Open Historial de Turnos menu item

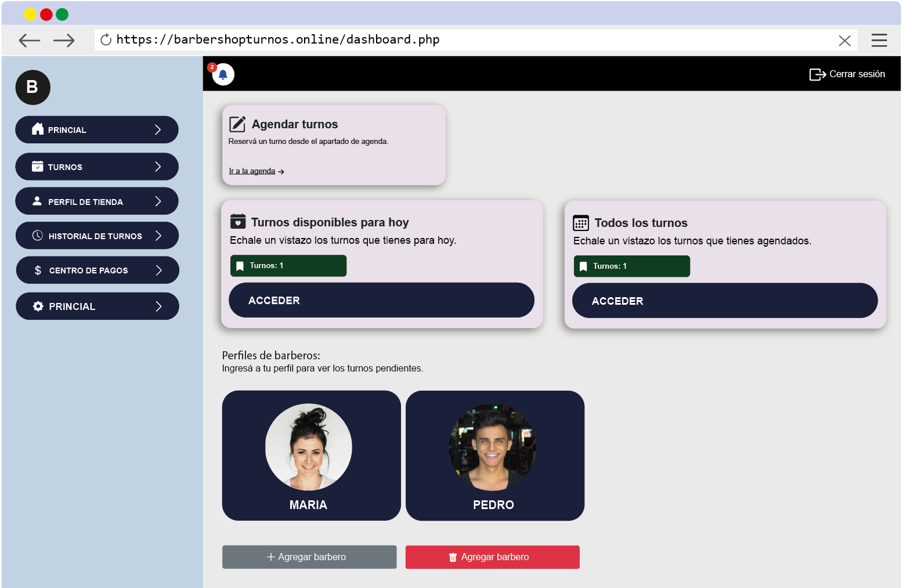[x=96, y=236]
